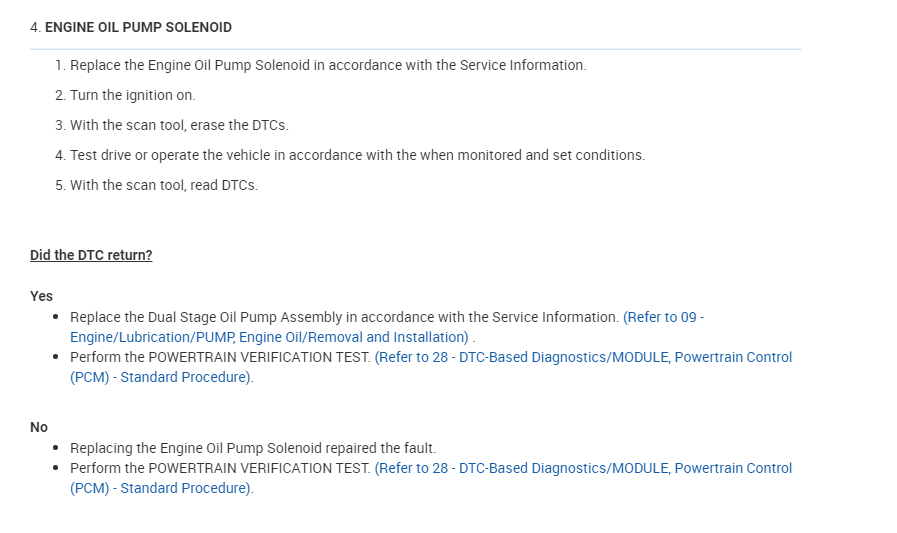The height and width of the screenshot is (533, 897).
Task: Click the 'read DTCs' step
Action: (x=163, y=185)
